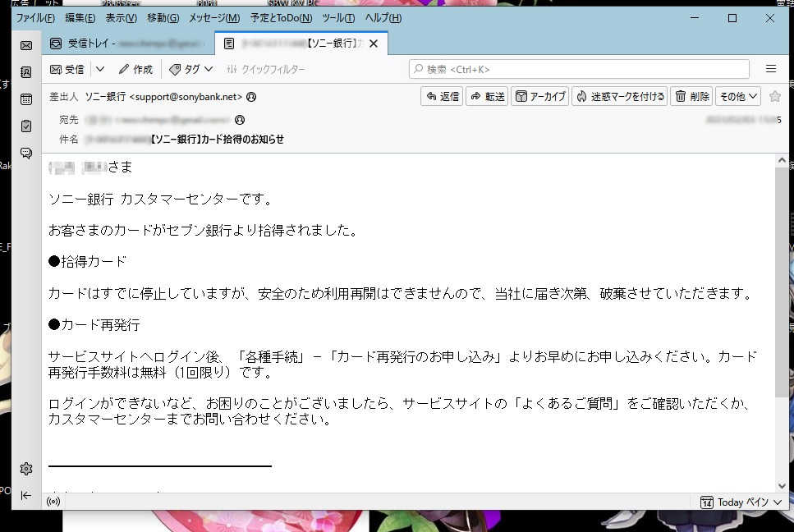Delete the message with 削除

[692, 96]
